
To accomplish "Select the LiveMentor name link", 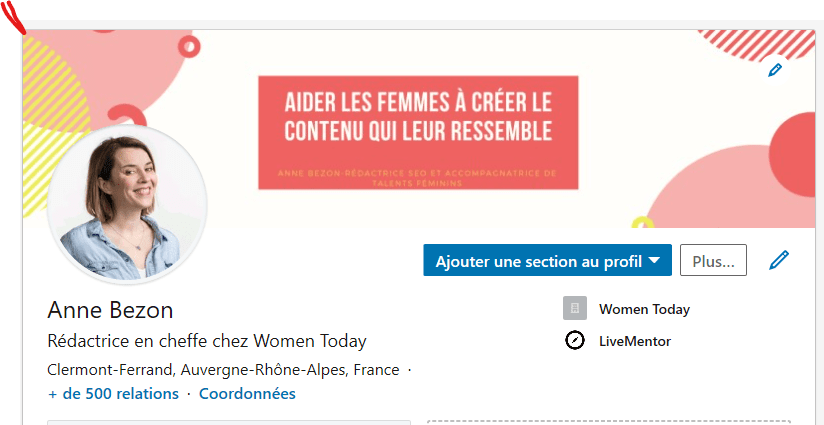I will [x=635, y=341].
